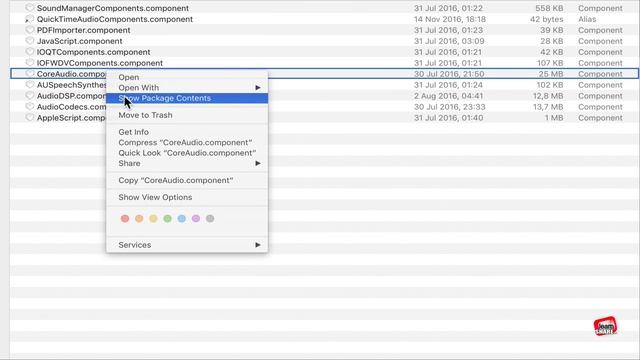Click the AppleScript component file icon
Screen dimensions: 640x360
(29, 118)
